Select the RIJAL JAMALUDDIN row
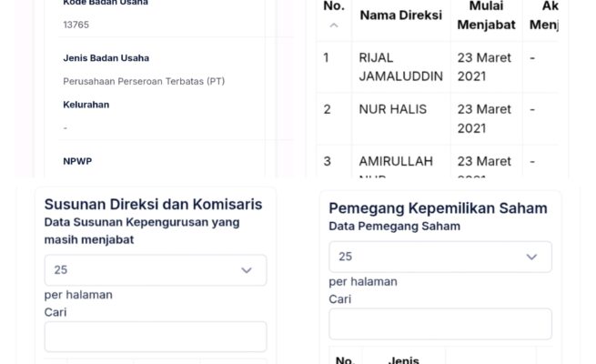The height and width of the screenshot is (364, 596). 400,66
